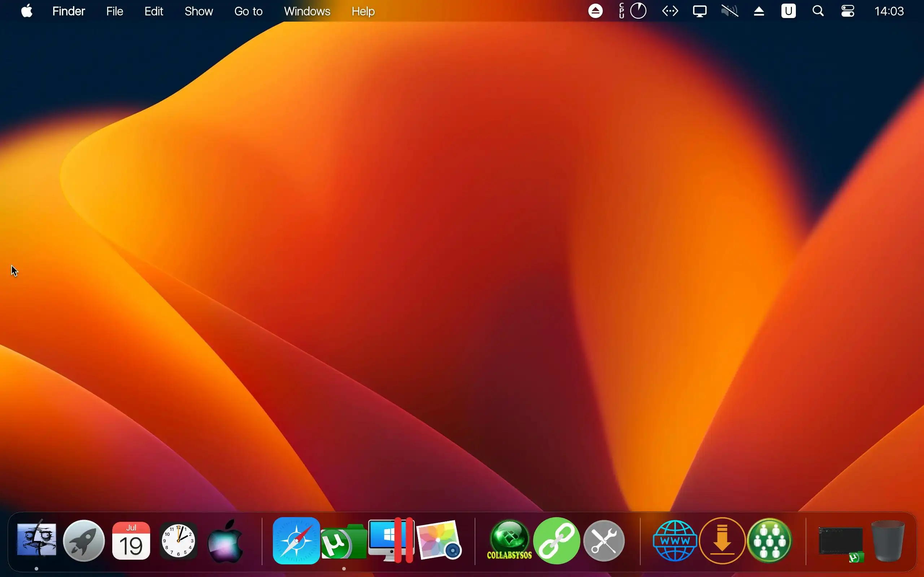Open Control Center toggles in menu bar

tap(847, 11)
